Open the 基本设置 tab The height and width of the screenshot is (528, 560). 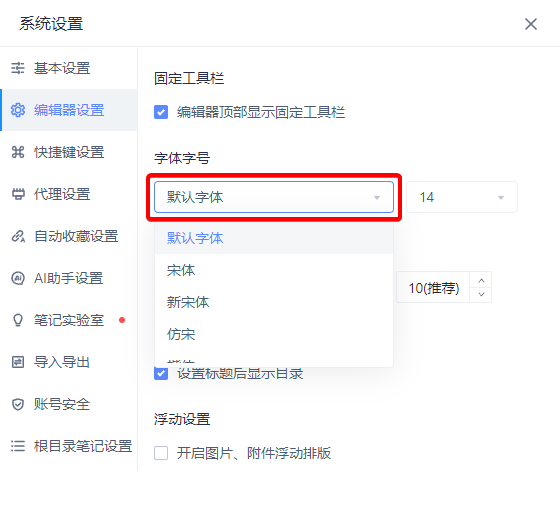[69, 68]
